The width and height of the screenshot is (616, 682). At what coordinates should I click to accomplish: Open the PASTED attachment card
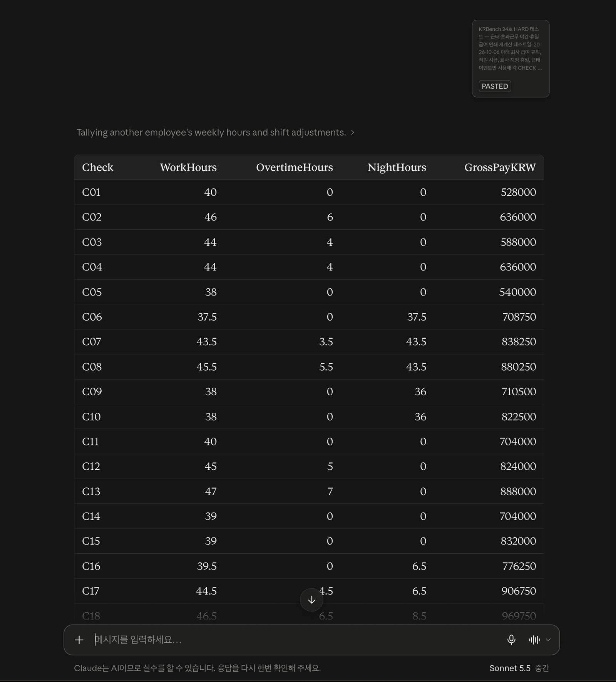511,59
